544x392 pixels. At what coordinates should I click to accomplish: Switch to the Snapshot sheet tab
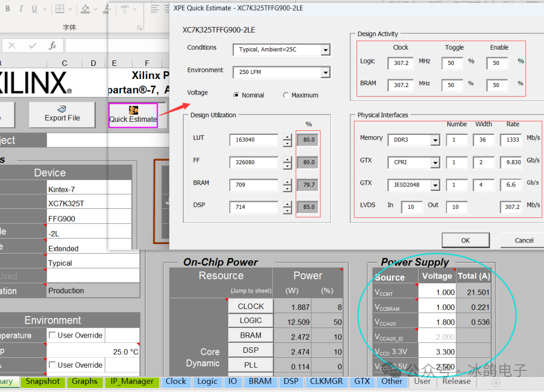tap(42, 381)
